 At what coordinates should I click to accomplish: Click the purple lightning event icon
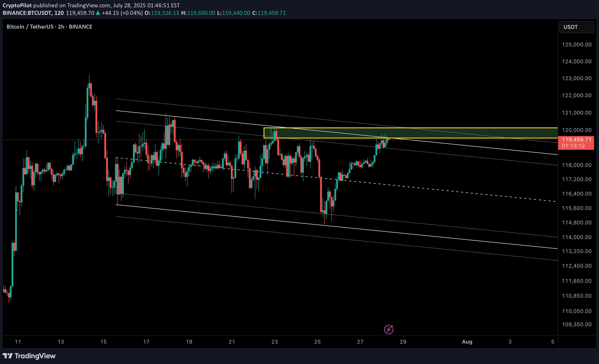(389, 330)
